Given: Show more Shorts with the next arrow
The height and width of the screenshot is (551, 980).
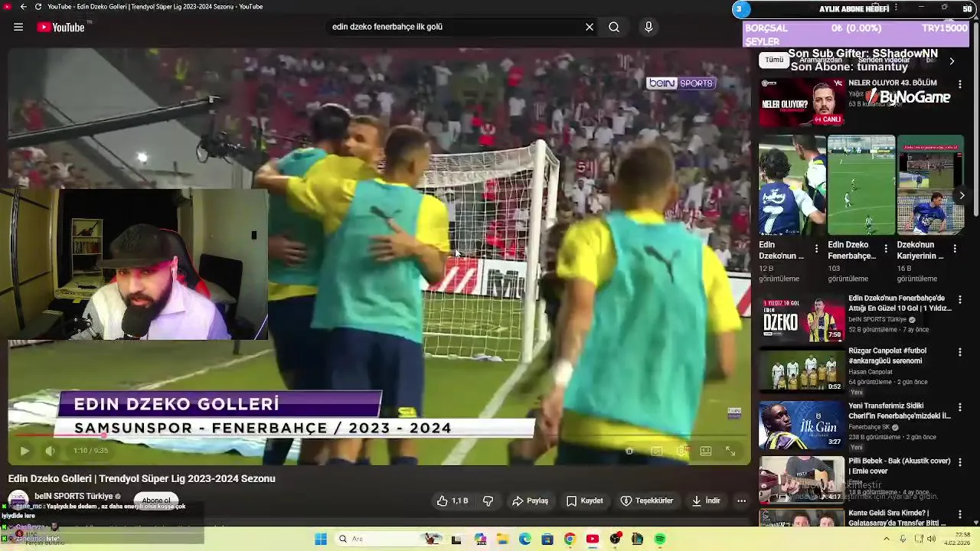Looking at the screenshot, I should tap(962, 196).
